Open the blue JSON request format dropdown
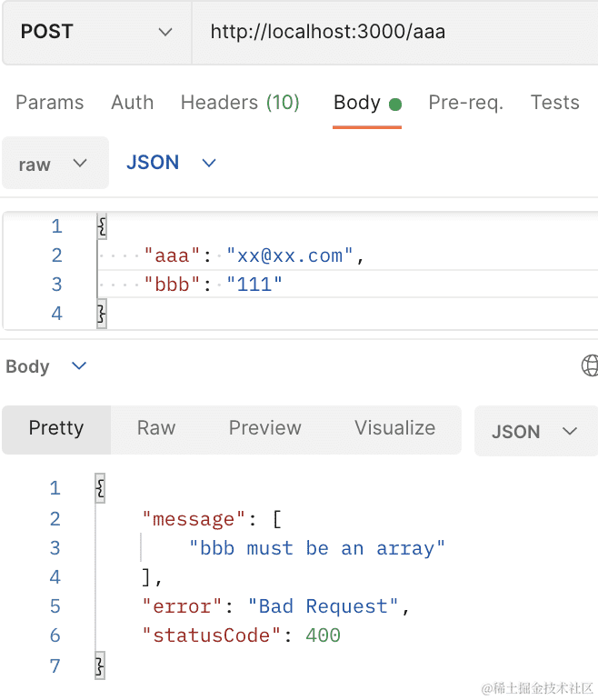The image size is (598, 700). [171, 163]
